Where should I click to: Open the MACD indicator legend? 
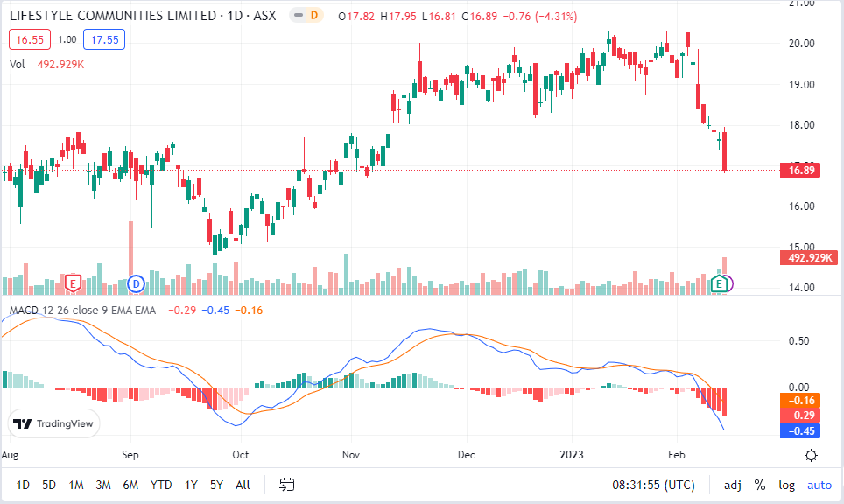click(81, 310)
